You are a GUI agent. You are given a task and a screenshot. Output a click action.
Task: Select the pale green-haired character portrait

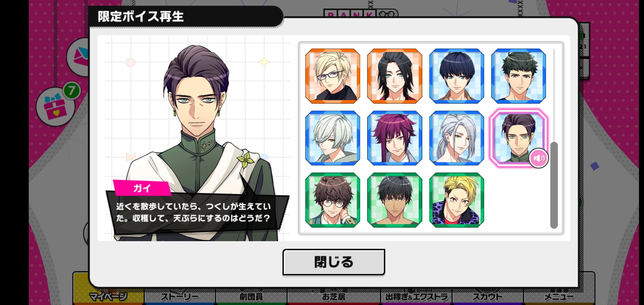[333, 138]
